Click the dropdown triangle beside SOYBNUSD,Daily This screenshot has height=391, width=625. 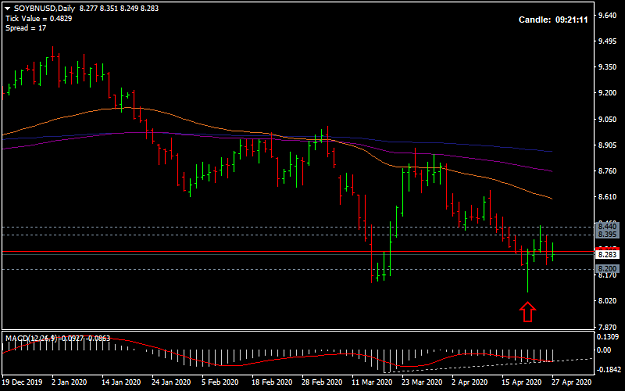point(7,8)
